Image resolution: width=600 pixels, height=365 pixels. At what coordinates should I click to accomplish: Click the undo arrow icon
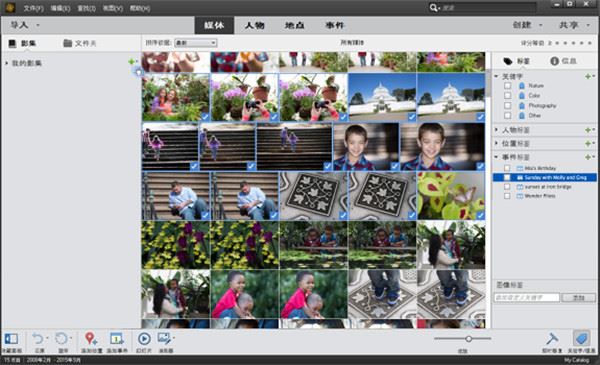pyautogui.click(x=38, y=339)
